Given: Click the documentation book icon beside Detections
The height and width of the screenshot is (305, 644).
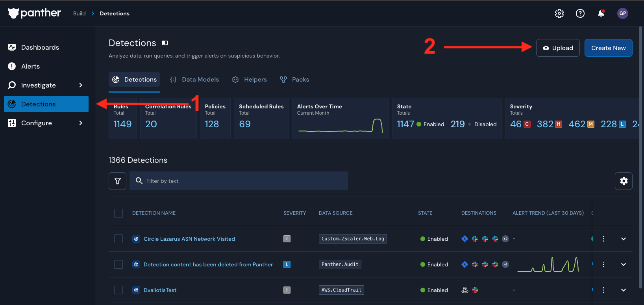Looking at the screenshot, I should coord(165,43).
